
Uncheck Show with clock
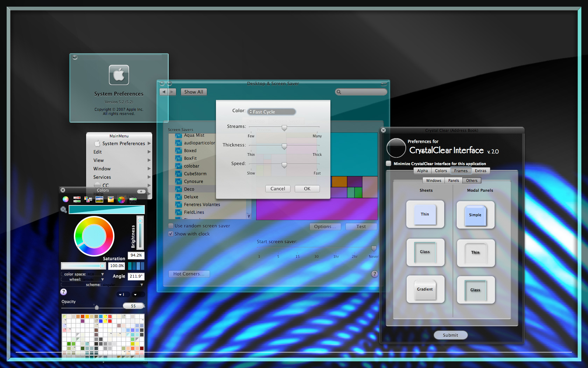(x=171, y=234)
